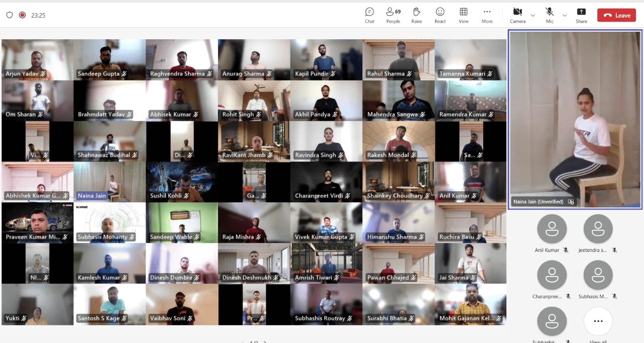The image size is (644, 343).
Task: Show the People participant list
Action: (393, 15)
